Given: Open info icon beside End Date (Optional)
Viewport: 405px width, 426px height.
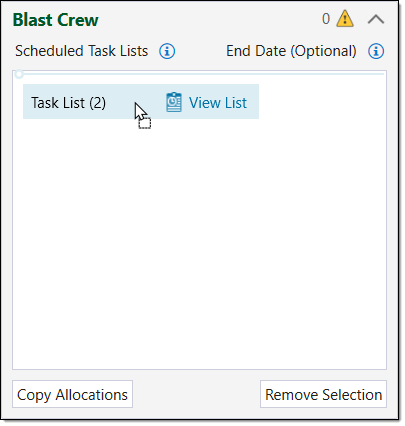Looking at the screenshot, I should (x=376, y=51).
